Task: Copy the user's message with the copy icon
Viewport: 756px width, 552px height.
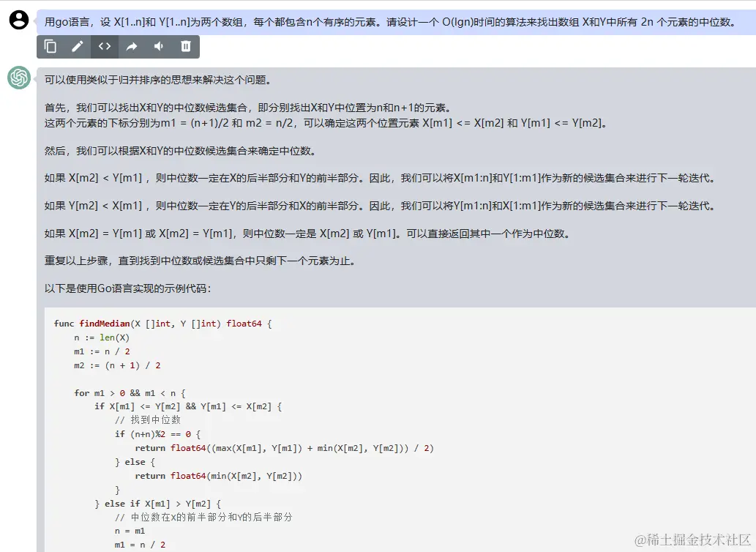Action: pos(50,46)
